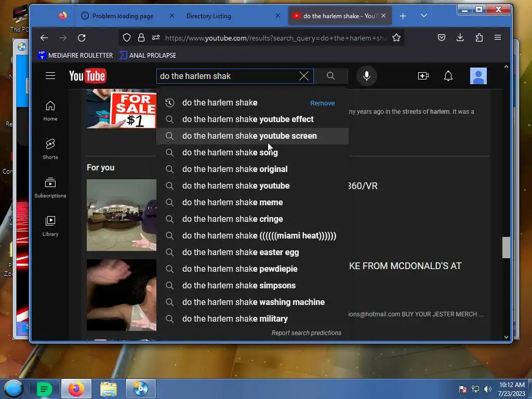Open the Pocket save icon
This screenshot has width=532, height=399.
[x=442, y=37]
